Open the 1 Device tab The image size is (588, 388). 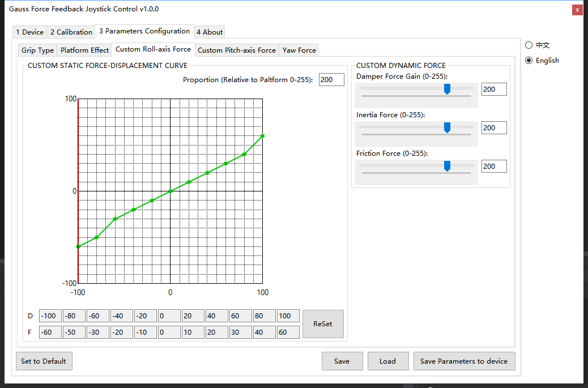[29, 32]
